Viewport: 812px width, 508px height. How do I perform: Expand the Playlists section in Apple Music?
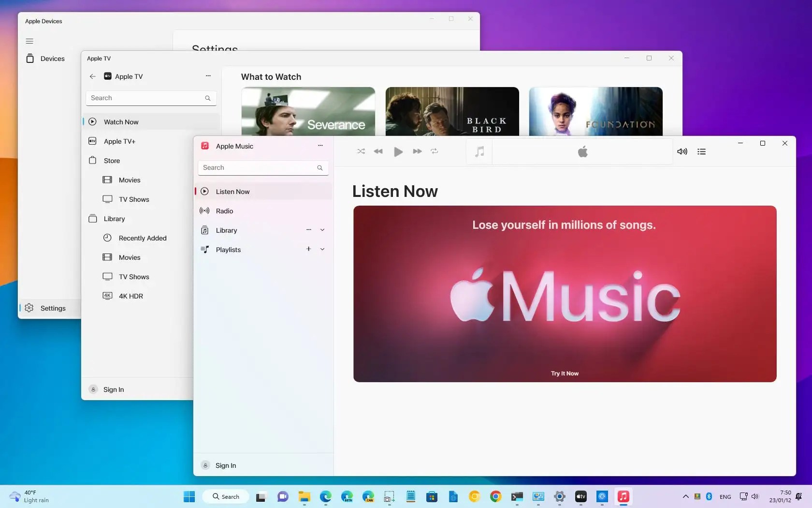click(x=322, y=249)
